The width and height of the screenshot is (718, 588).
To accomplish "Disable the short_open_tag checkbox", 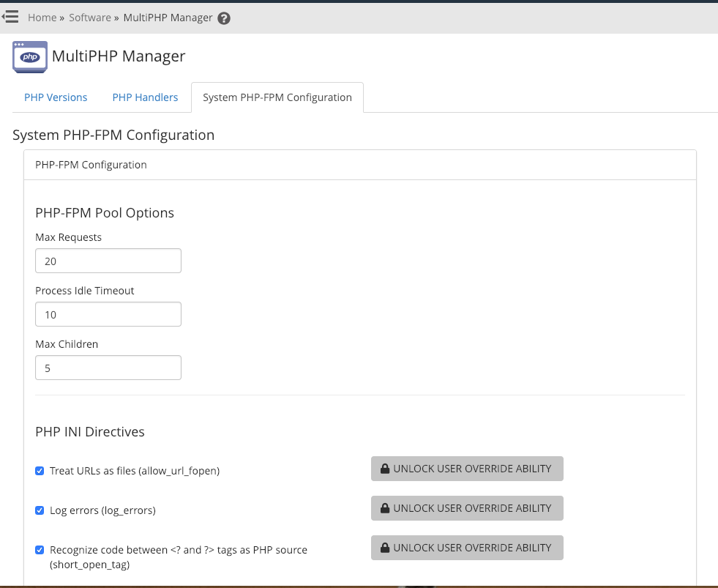I will click(40, 550).
